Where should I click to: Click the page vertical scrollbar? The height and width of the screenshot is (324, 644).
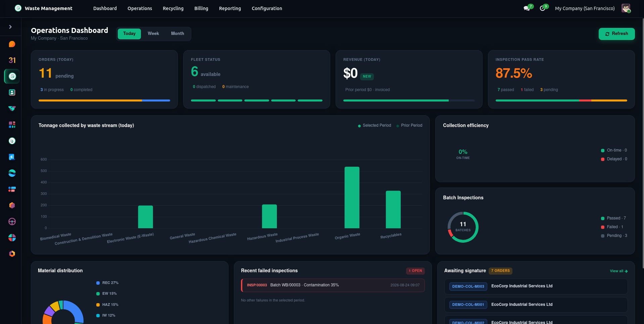tap(643, 144)
